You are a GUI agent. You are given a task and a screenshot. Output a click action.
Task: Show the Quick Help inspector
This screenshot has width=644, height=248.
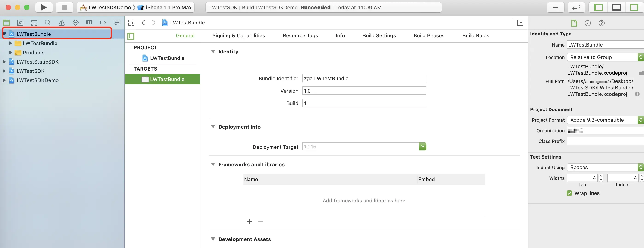coord(601,23)
